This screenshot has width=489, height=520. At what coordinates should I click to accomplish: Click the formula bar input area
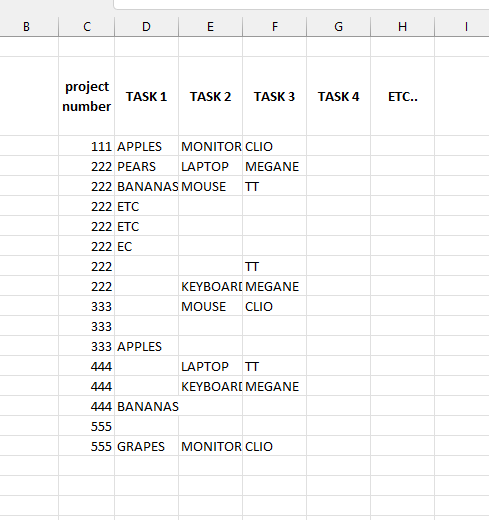(301, 4)
